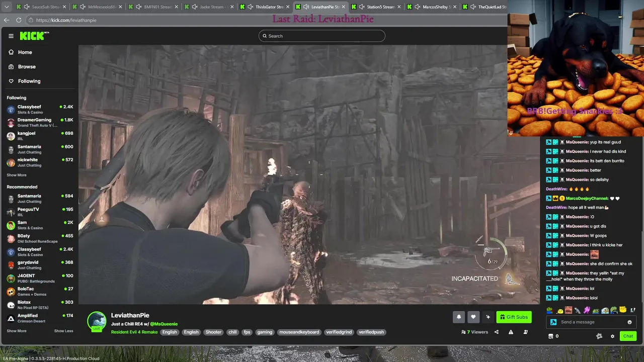Mute the LeviathanPie tab speaker icon
Image resolution: width=644 pixels, height=362 pixels.
(x=306, y=7)
